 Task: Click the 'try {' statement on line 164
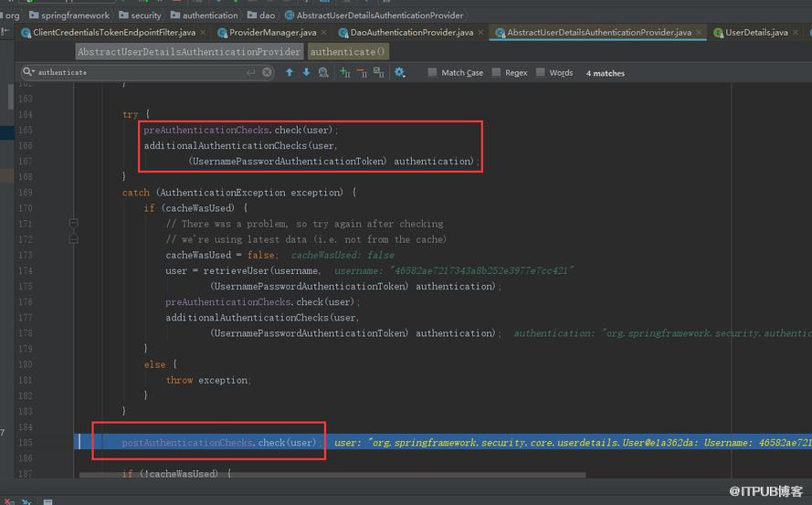pos(136,114)
